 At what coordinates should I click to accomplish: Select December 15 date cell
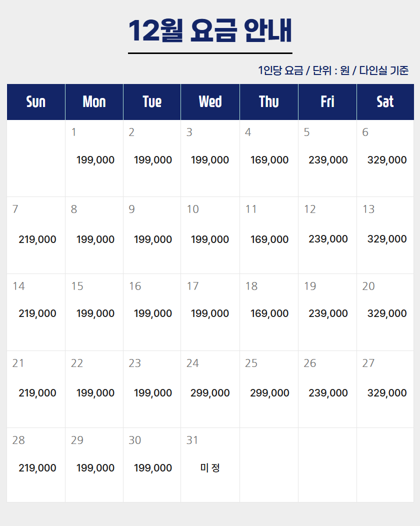(x=94, y=312)
